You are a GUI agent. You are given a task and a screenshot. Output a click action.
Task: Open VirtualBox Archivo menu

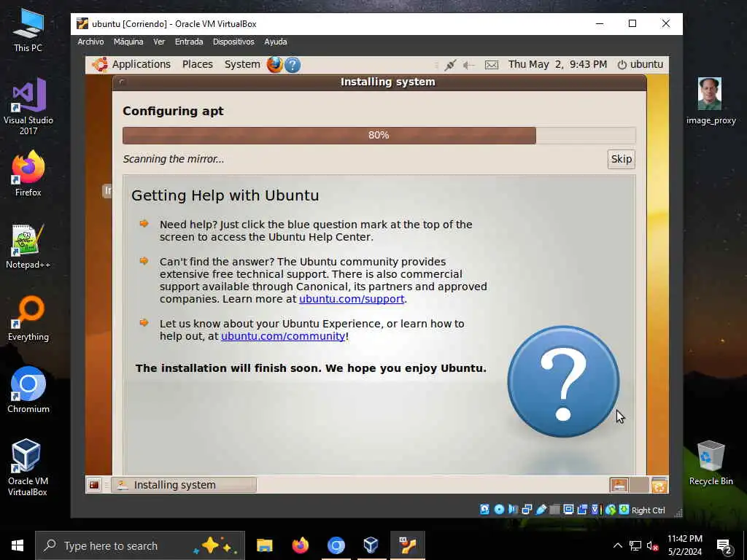(90, 42)
